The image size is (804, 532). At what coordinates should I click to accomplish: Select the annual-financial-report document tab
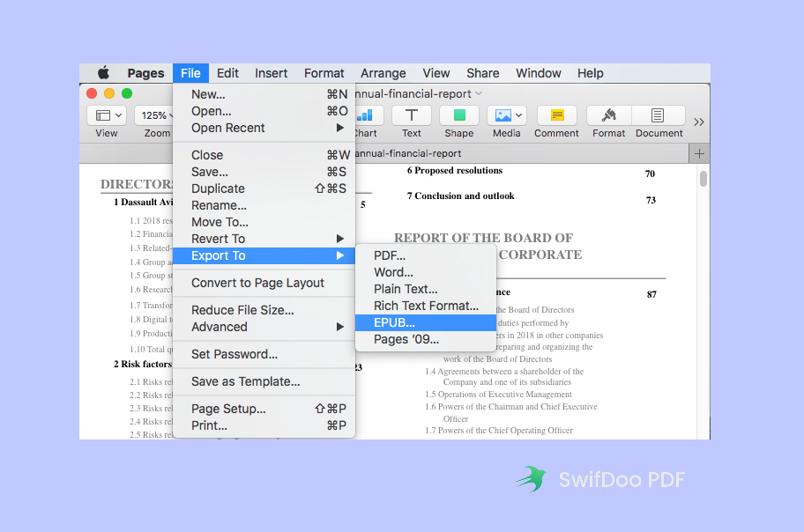click(x=409, y=154)
